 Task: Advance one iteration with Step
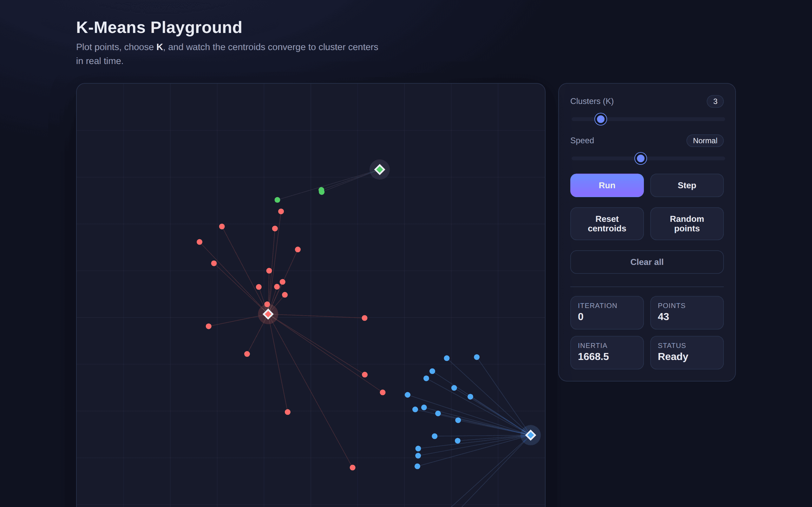point(686,185)
